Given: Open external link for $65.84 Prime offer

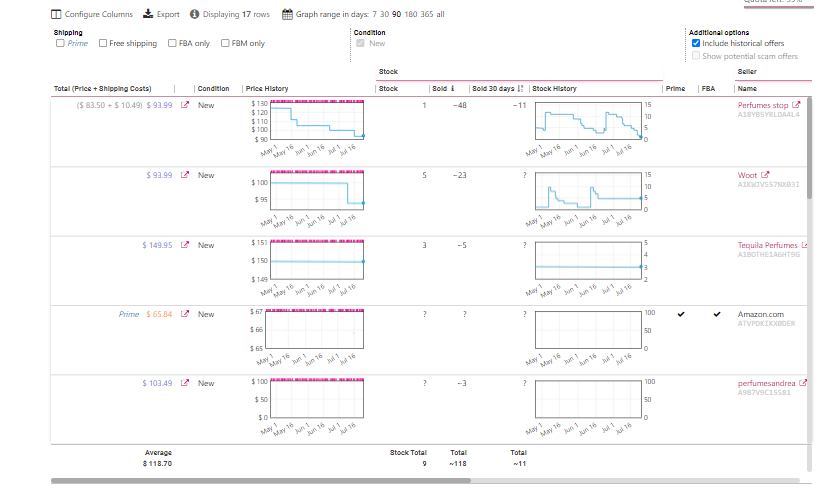Looking at the screenshot, I should coord(185,314).
